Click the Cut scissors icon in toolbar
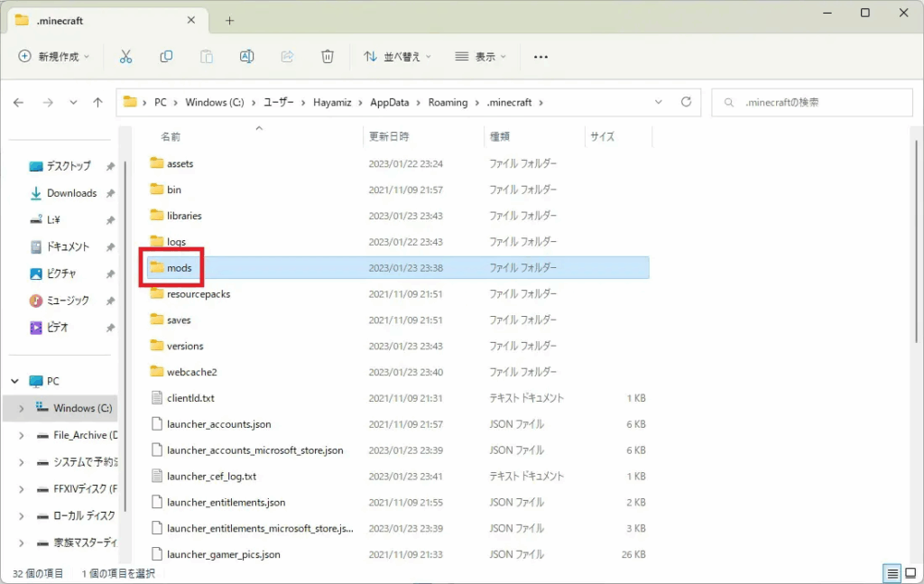This screenshot has height=584, width=924. pos(125,56)
